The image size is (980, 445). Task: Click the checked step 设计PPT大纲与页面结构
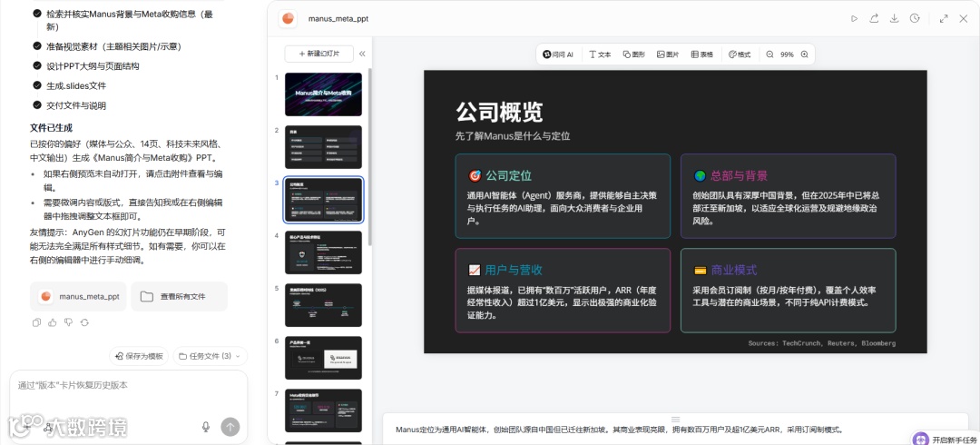[x=93, y=66]
